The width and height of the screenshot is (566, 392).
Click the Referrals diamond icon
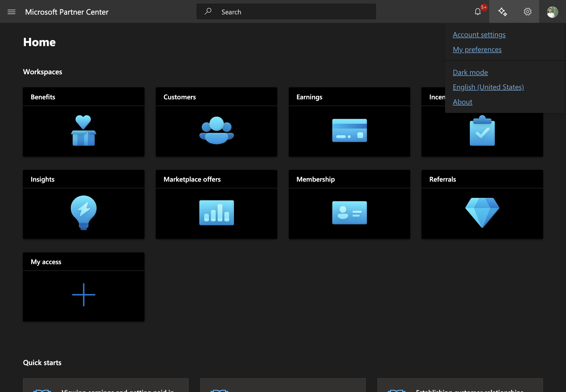(482, 213)
